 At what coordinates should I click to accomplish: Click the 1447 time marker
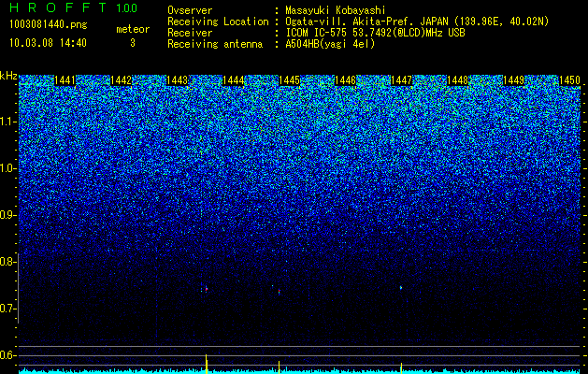click(x=401, y=80)
